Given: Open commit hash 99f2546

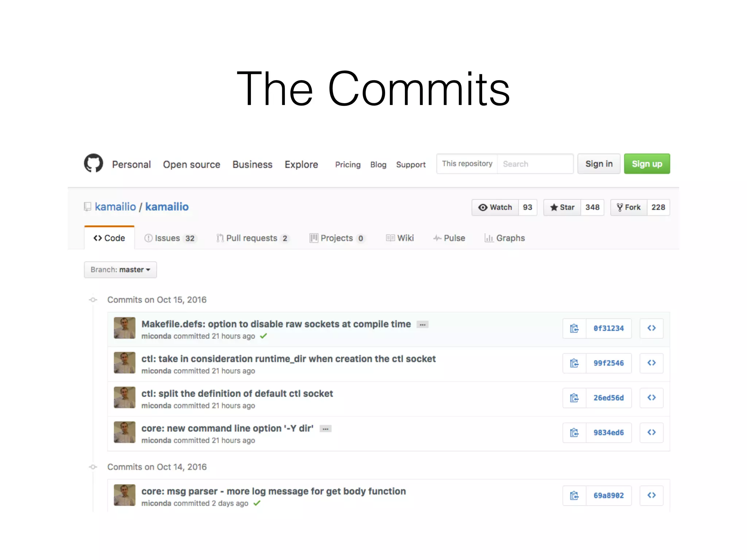Looking at the screenshot, I should (x=609, y=363).
